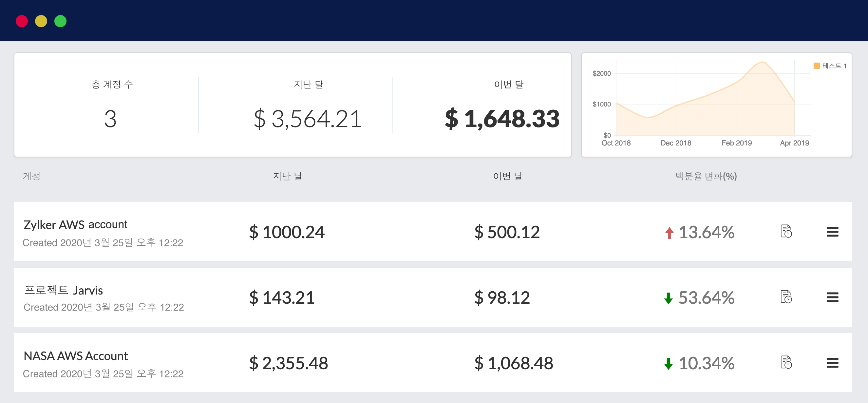Toggle the green down arrow next to 10.34%
The width and height of the screenshot is (868, 403).
click(669, 363)
